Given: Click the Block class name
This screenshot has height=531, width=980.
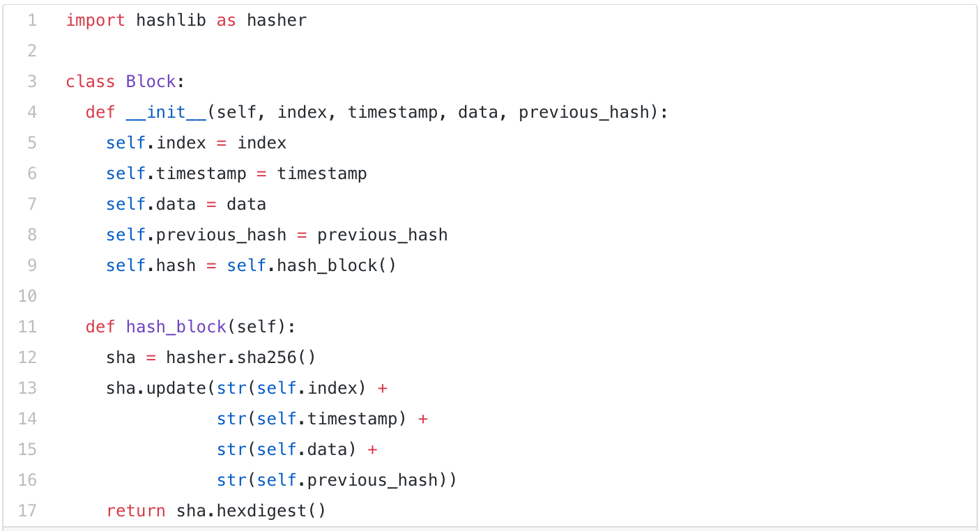Looking at the screenshot, I should (151, 82).
